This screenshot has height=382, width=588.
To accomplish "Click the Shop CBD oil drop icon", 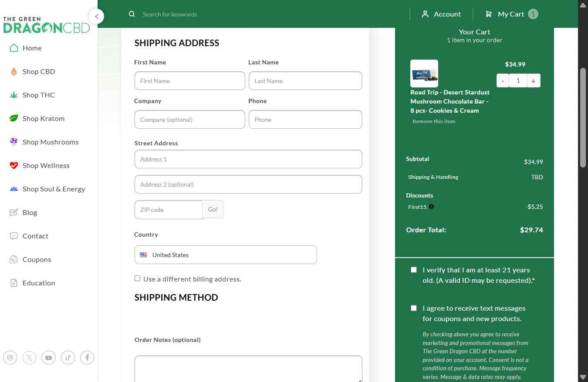I will pyautogui.click(x=14, y=71).
